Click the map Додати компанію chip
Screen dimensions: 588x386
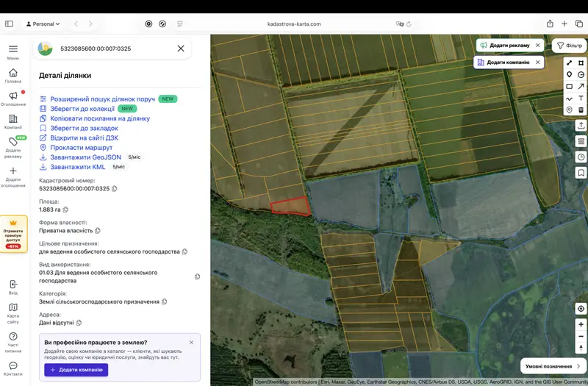[504, 62]
